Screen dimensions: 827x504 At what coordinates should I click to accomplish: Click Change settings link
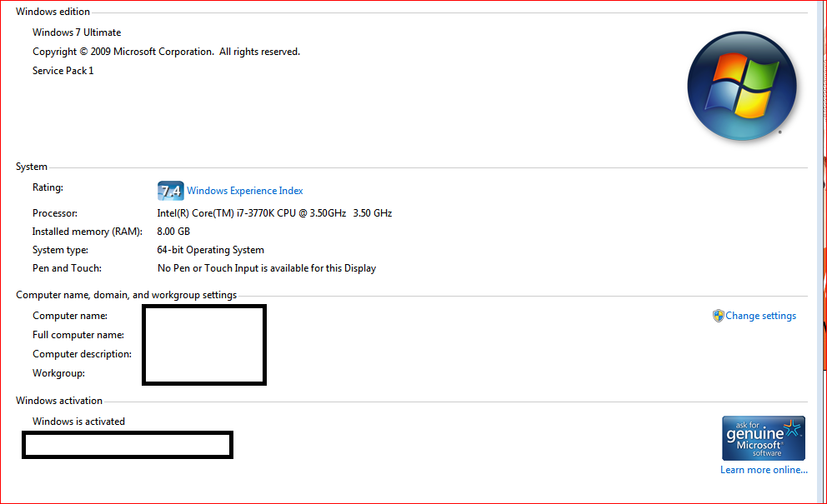(760, 316)
